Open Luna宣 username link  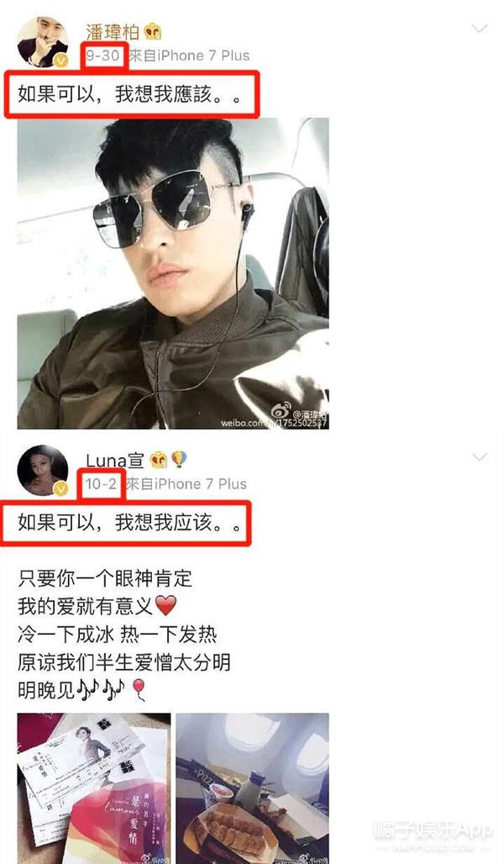(x=115, y=460)
